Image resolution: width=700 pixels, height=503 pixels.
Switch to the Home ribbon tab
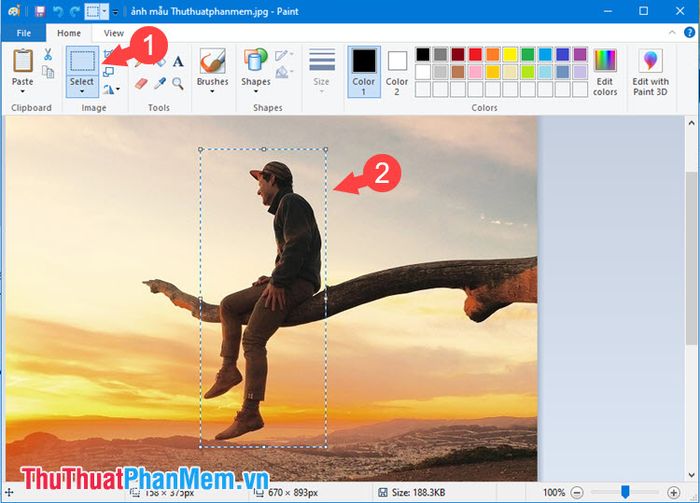pyautogui.click(x=69, y=33)
